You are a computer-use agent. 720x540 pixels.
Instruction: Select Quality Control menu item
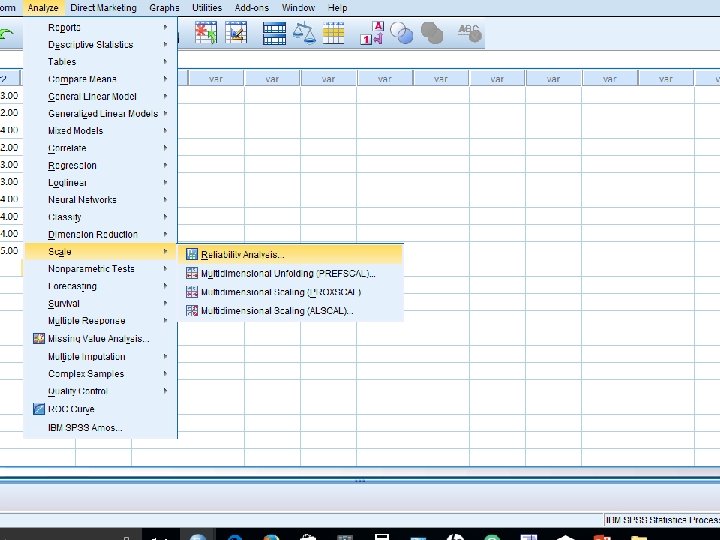pyautogui.click(x=100, y=391)
